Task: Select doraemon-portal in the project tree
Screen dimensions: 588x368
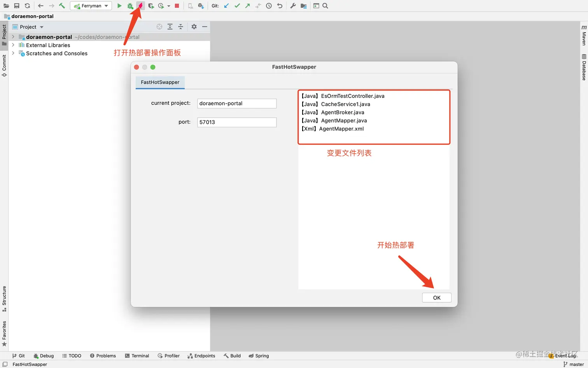Action: tap(49, 37)
